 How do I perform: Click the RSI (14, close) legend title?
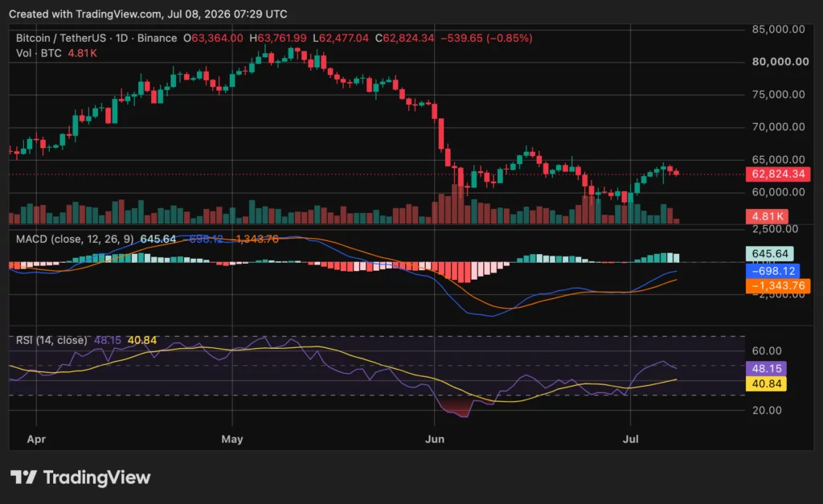[51, 340]
